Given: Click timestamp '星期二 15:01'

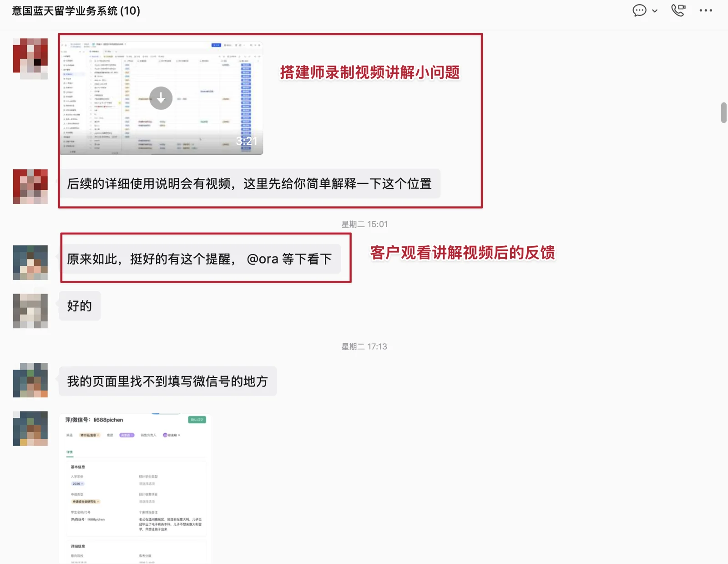Looking at the screenshot, I should tap(364, 224).
